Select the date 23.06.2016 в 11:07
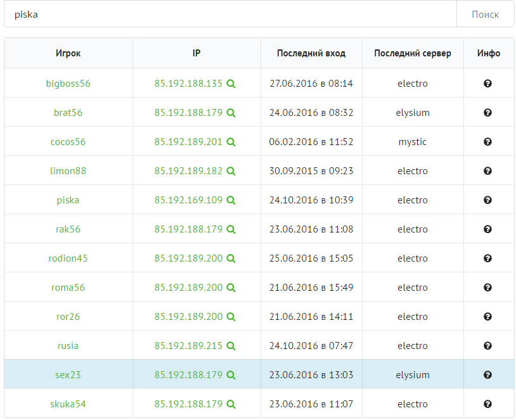This screenshot has width=516, height=420. [x=311, y=404]
